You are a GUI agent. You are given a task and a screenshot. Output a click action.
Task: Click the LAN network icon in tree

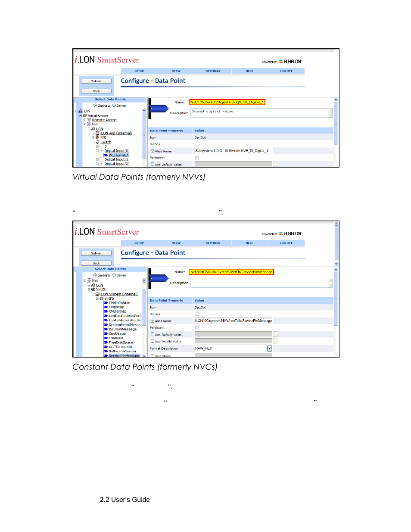click(x=81, y=111)
